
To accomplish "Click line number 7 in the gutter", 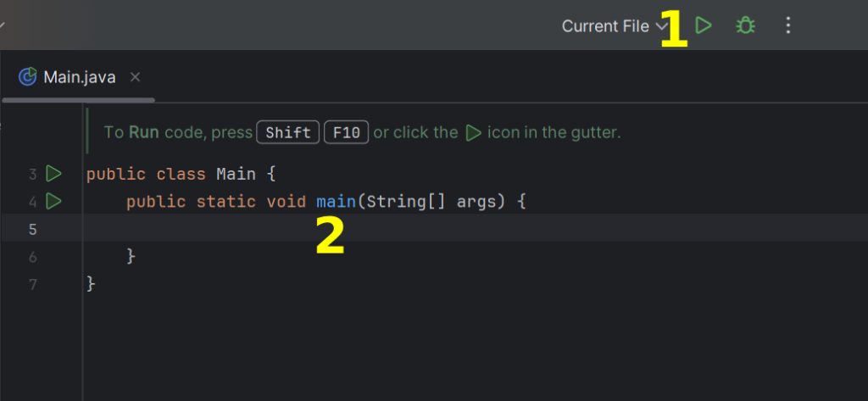I will [x=32, y=284].
